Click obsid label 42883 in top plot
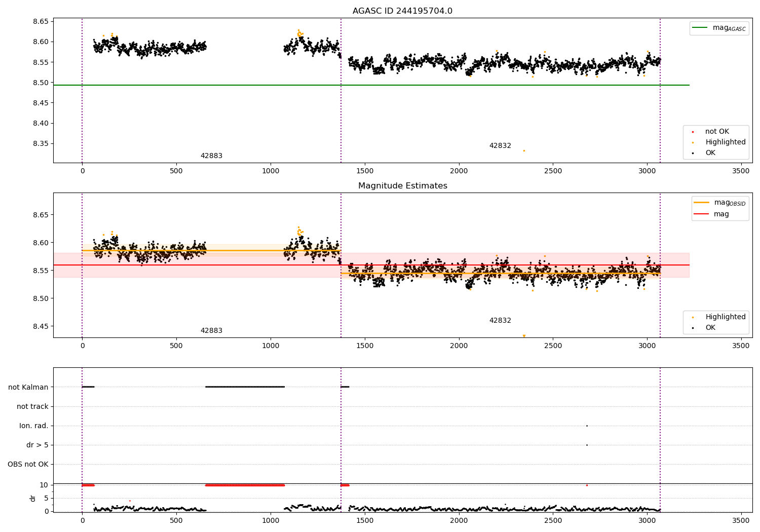This screenshot has height=532, width=760. 211,156
